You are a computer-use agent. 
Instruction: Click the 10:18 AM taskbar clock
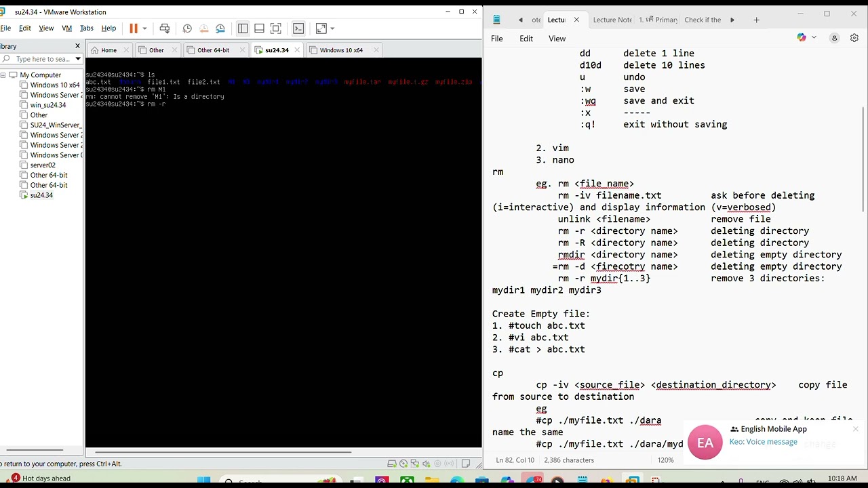click(843, 479)
